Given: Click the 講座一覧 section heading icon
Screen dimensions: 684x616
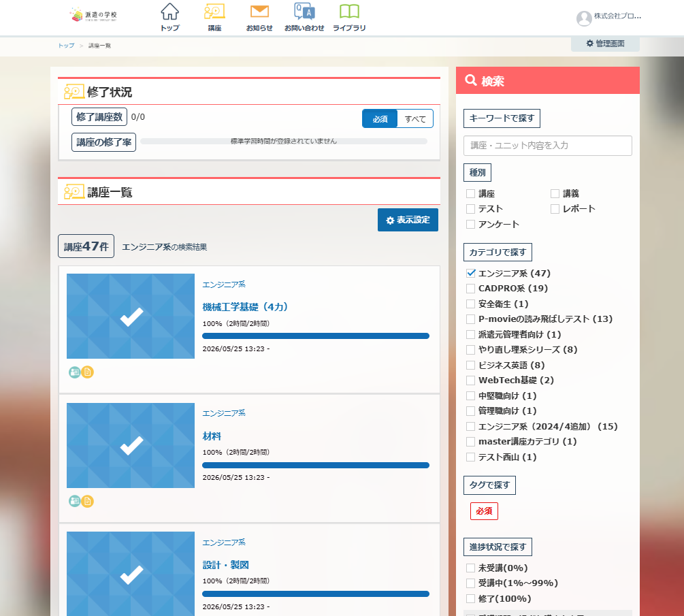Looking at the screenshot, I should (74, 191).
